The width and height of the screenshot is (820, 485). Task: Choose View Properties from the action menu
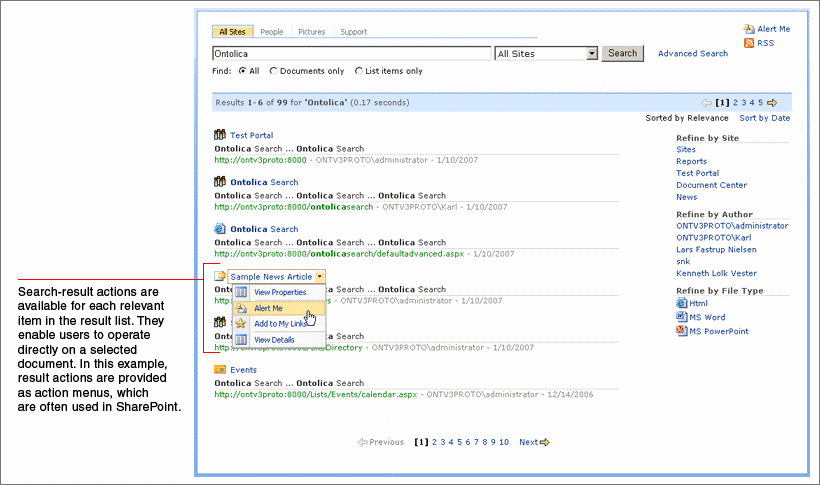(x=279, y=292)
